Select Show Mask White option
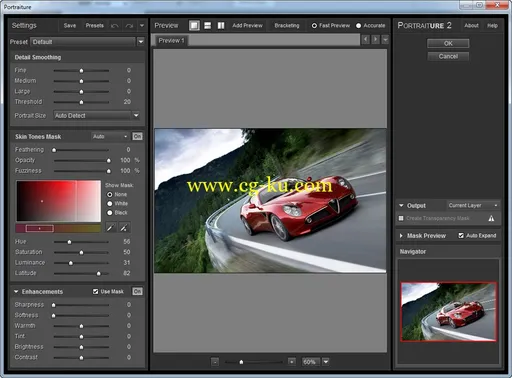Viewport: 512px width, 378px height. [x=109, y=203]
